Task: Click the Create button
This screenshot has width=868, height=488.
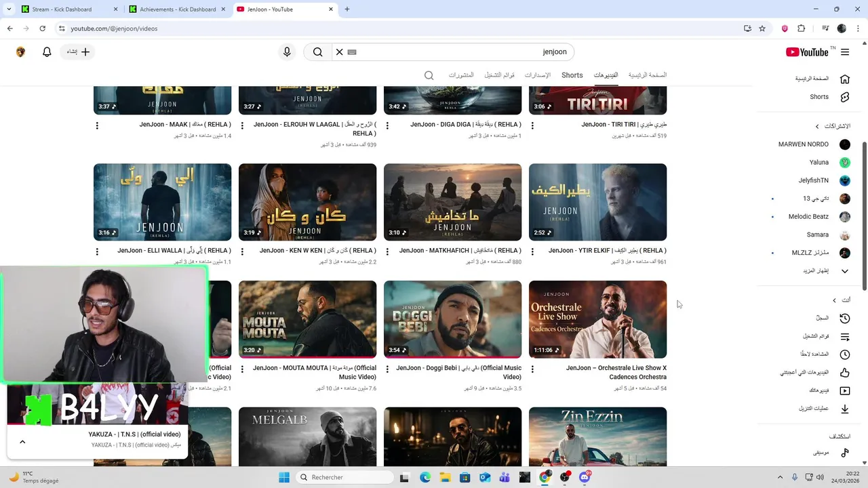Action: coord(78,52)
